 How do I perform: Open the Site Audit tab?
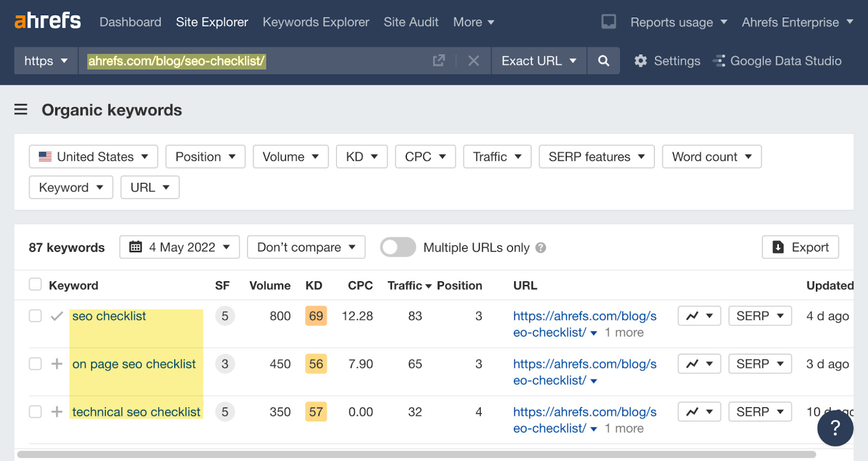pos(411,22)
